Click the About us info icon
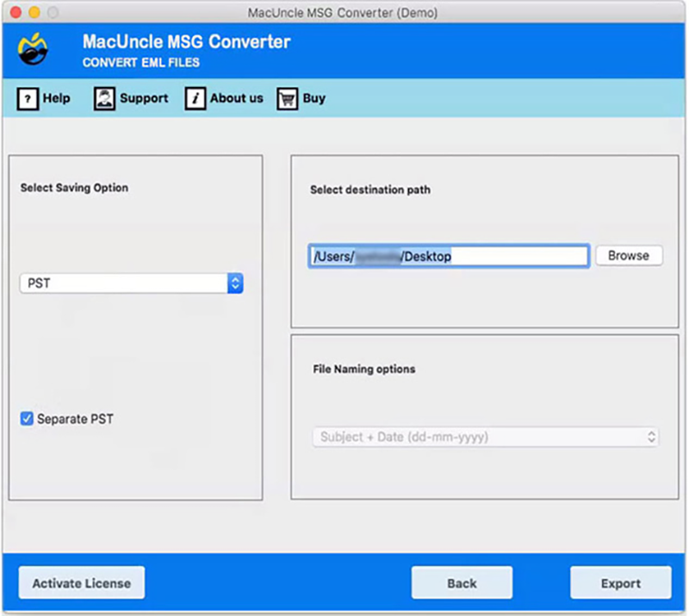The image size is (689, 616). coord(196,98)
